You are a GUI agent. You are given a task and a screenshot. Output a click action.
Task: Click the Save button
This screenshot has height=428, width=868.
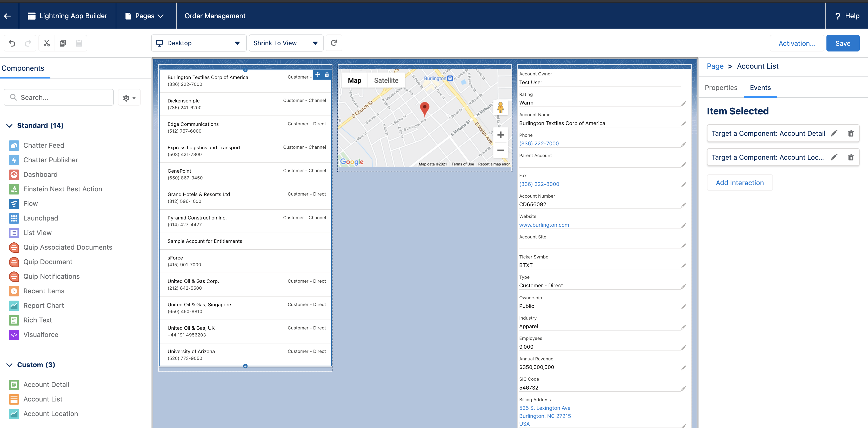843,43
